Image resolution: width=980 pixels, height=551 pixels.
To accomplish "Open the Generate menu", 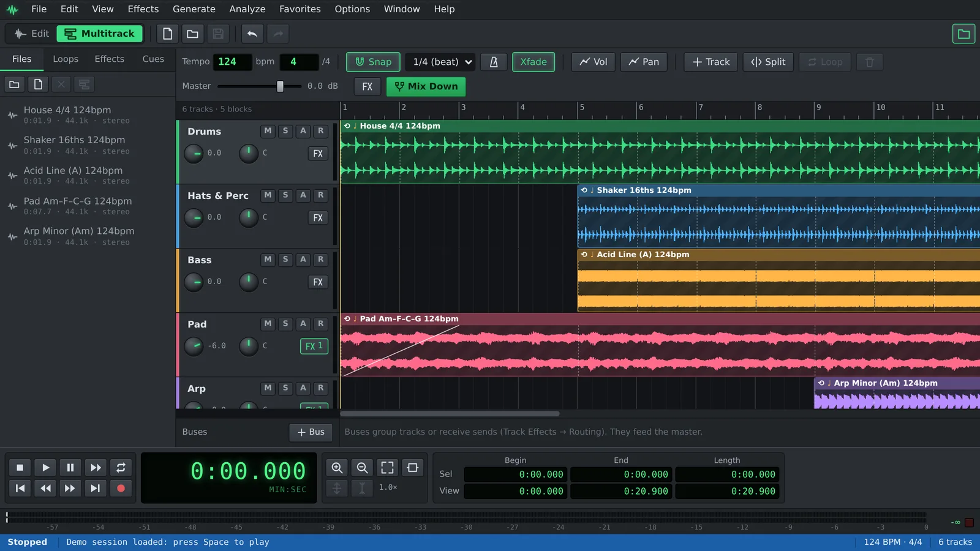I will tap(194, 9).
